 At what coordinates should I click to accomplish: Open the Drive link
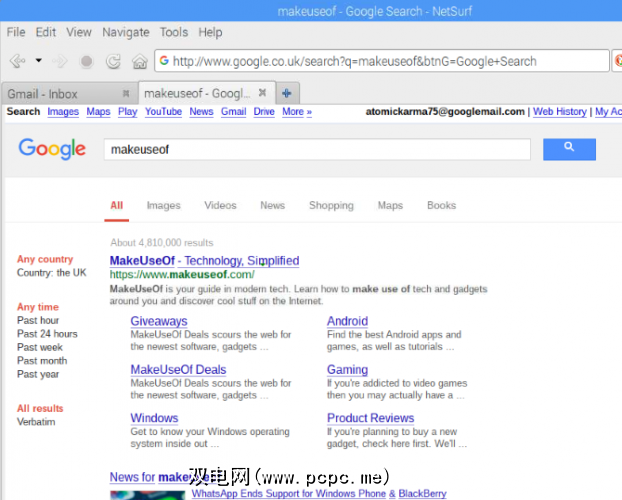pyautogui.click(x=264, y=112)
